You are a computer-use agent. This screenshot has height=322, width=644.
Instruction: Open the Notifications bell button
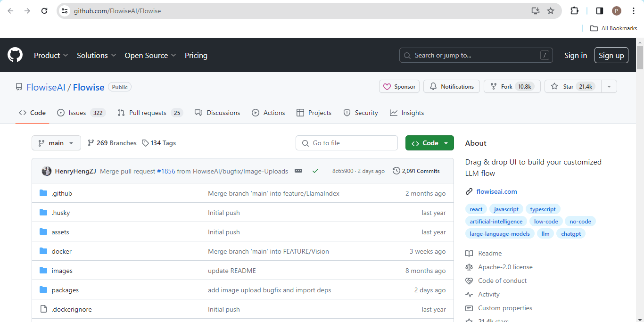click(451, 87)
